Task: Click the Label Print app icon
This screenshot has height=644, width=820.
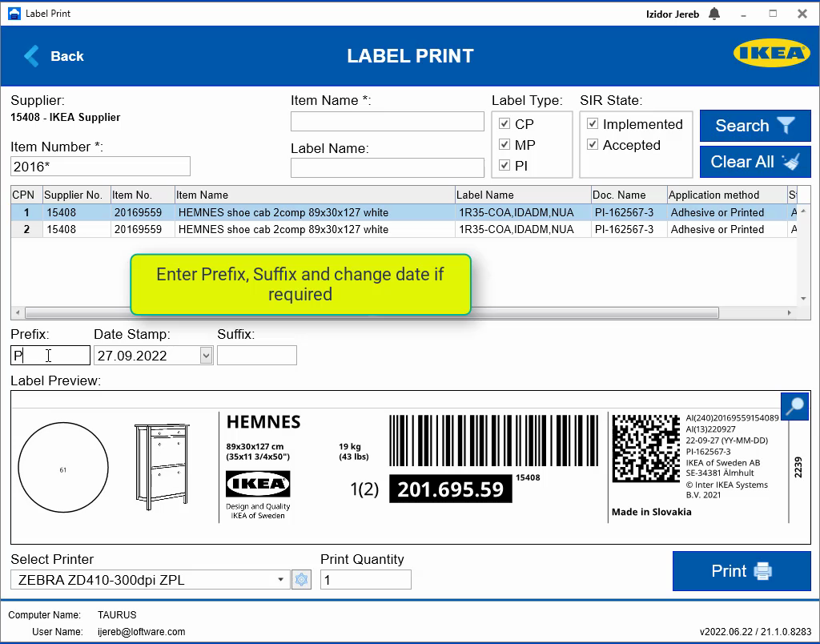Action: 14,14
